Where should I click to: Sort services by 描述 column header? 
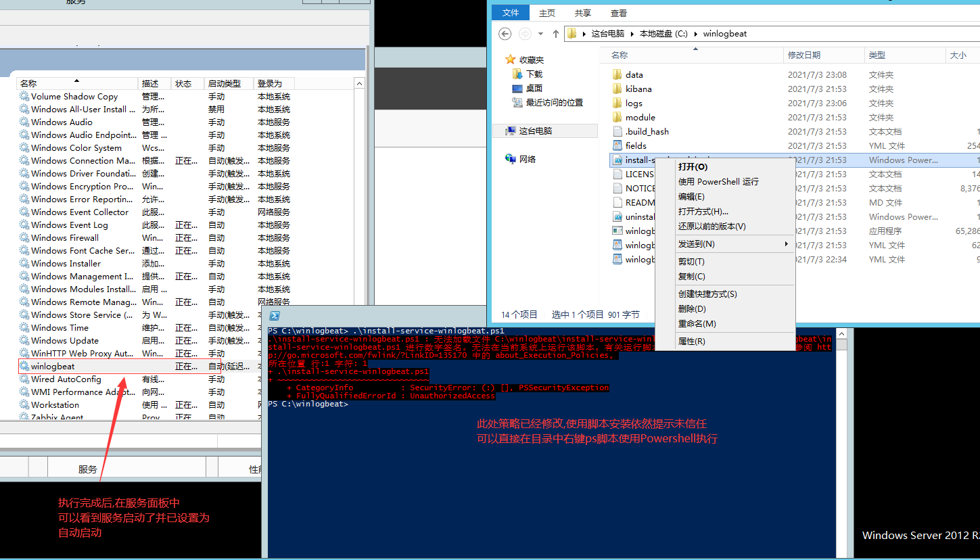[156, 83]
